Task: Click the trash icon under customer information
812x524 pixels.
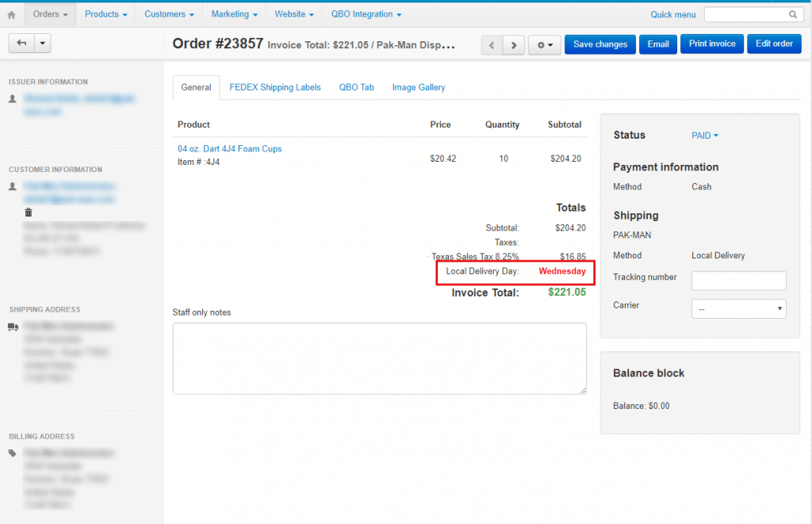Action: click(29, 212)
